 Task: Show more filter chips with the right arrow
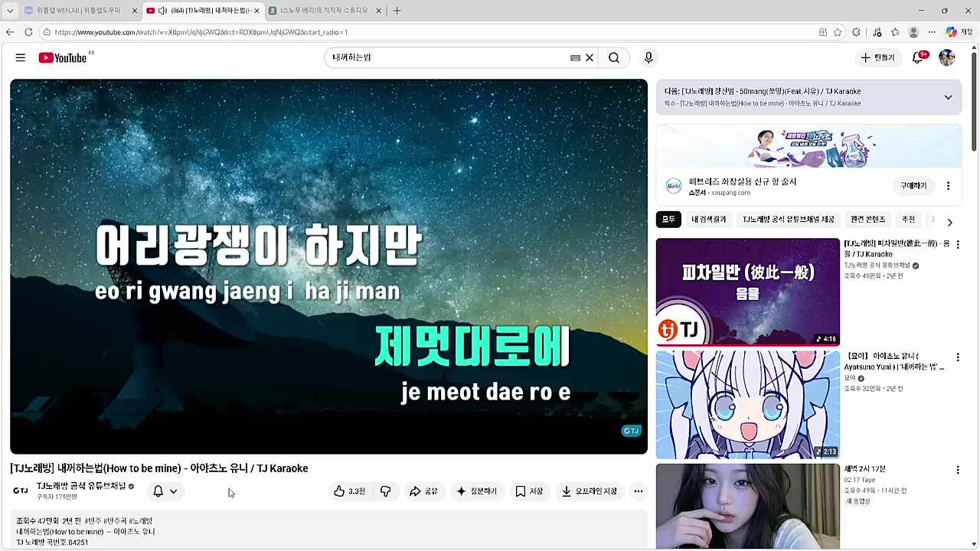(949, 222)
